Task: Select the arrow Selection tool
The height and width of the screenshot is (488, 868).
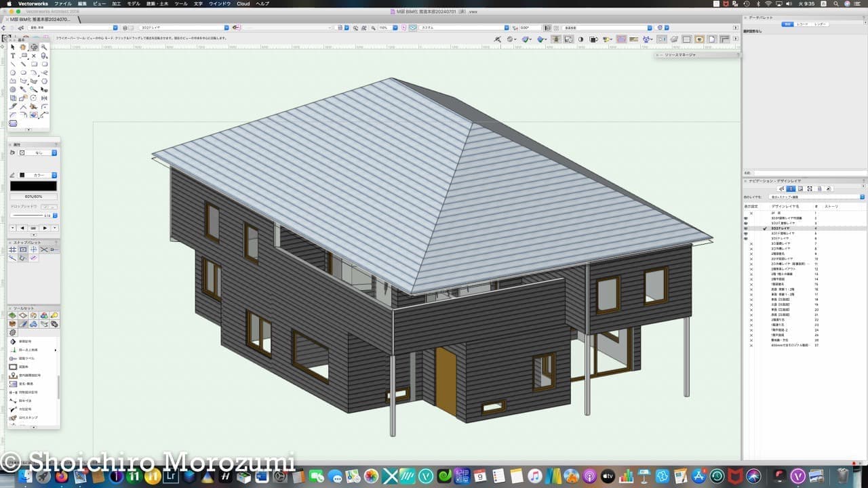Action: point(13,47)
